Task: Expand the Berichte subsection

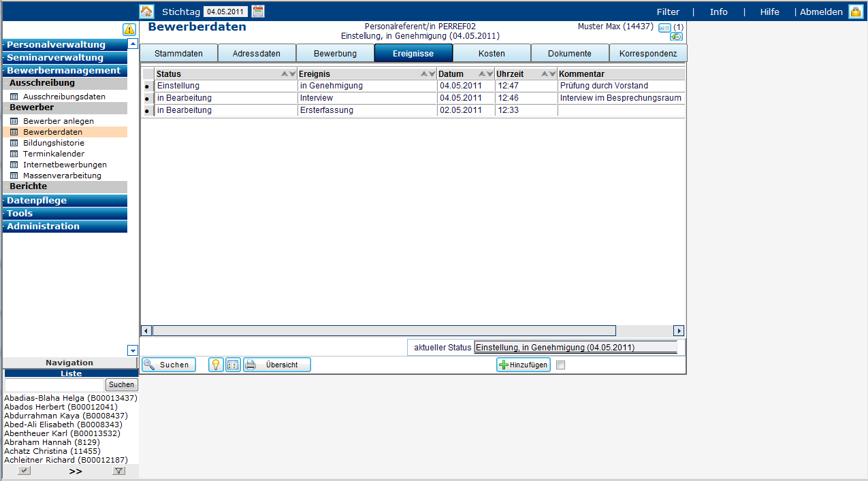Action: pyautogui.click(x=65, y=186)
